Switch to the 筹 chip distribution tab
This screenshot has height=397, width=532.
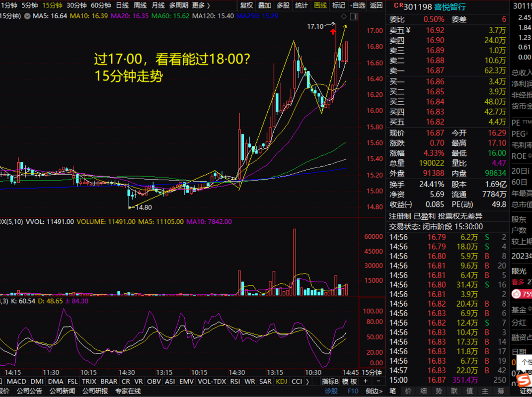tap(501, 391)
